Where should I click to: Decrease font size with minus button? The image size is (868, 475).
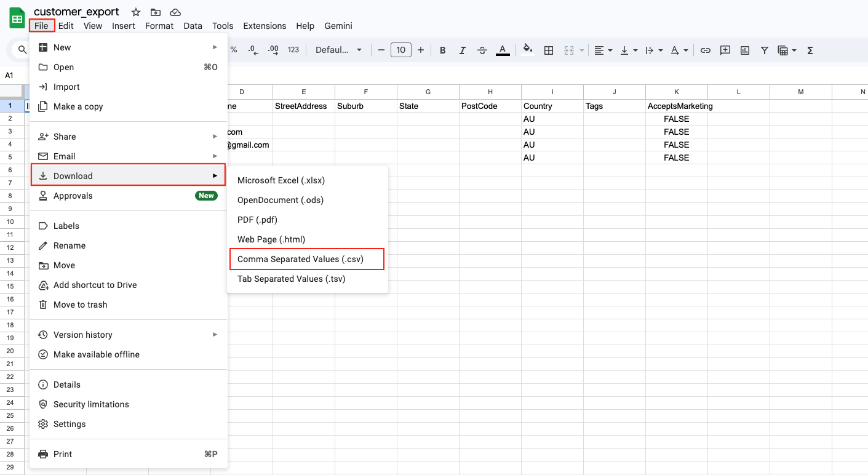[381, 50]
